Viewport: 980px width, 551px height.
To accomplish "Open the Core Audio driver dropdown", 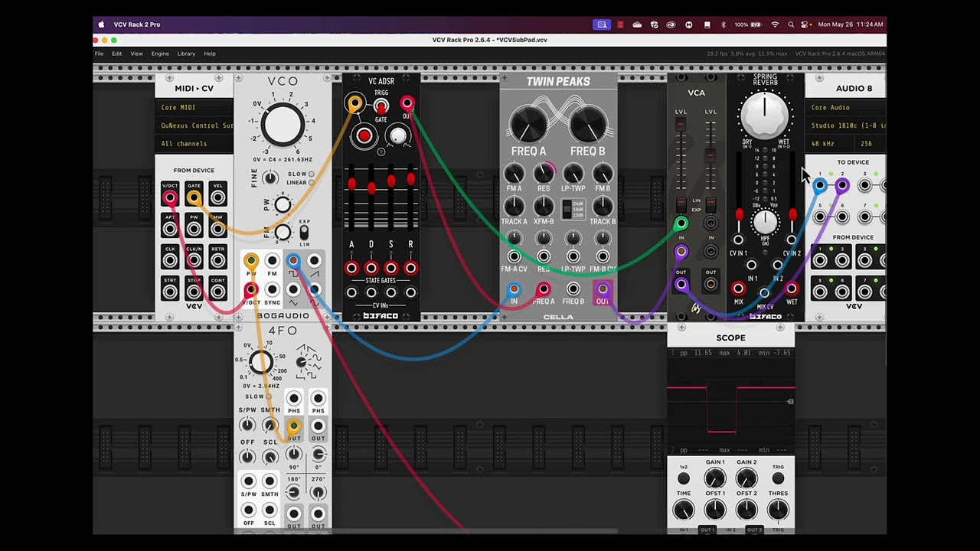I will click(846, 108).
